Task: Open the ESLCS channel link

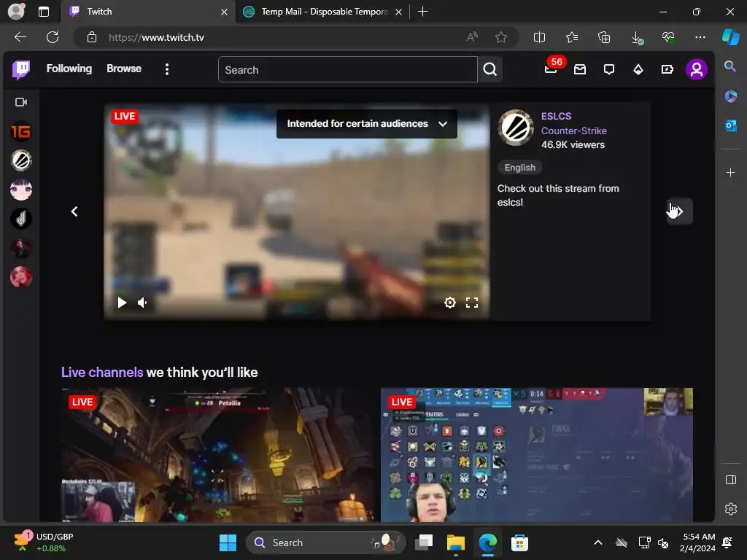Action: point(556,116)
